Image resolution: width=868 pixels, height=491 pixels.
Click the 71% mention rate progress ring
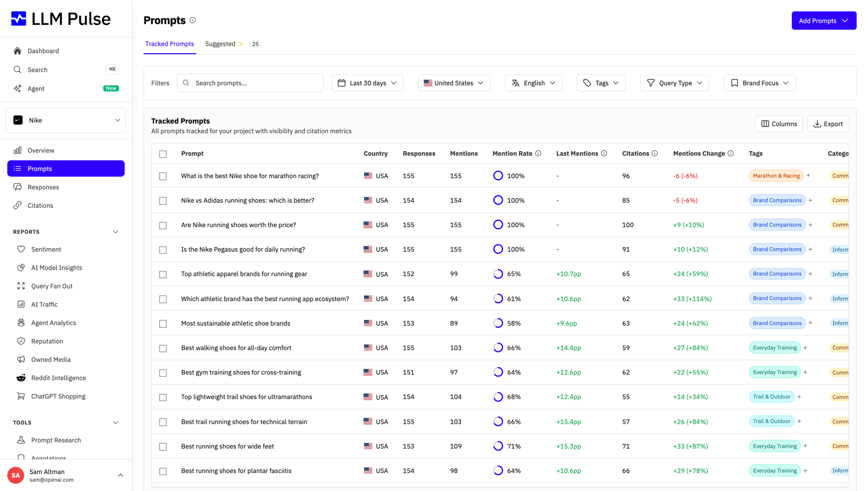(498, 446)
